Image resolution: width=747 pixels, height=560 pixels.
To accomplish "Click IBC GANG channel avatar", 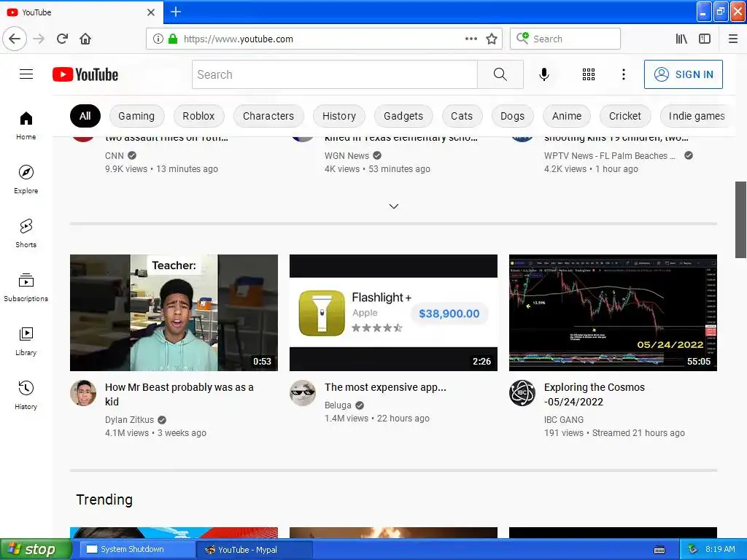I will click(522, 393).
